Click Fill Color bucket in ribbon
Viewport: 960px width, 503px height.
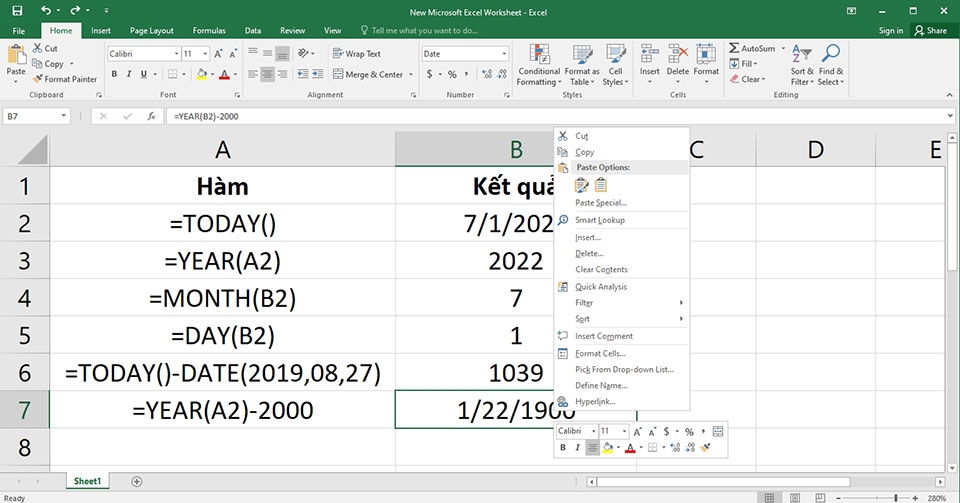pyautogui.click(x=201, y=74)
